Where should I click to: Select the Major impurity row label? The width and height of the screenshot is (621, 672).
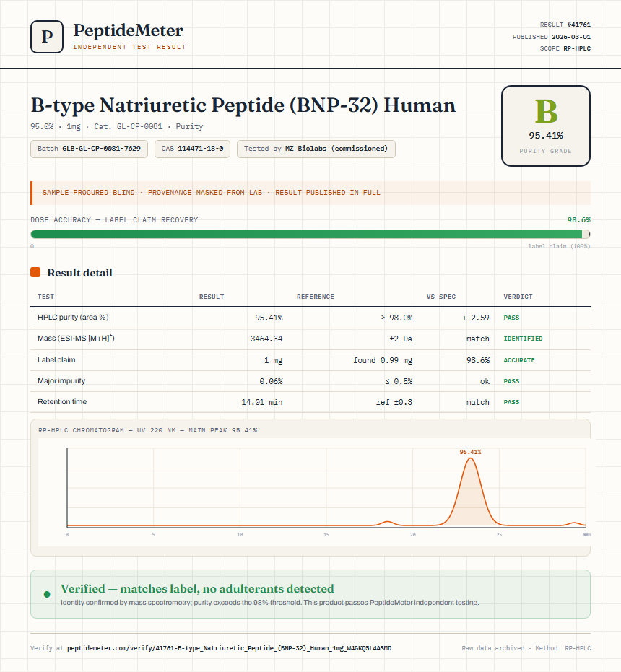click(61, 380)
